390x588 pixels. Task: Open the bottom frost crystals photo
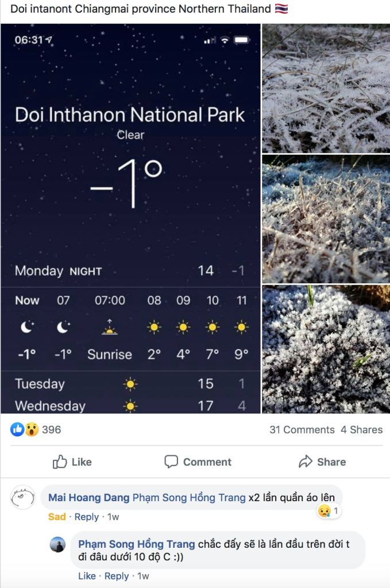tap(326, 349)
